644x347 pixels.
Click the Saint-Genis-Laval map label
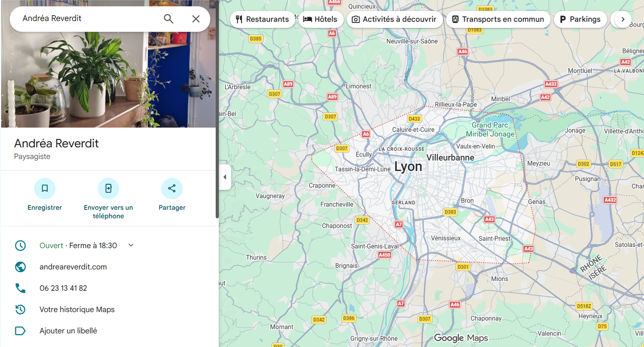(x=375, y=246)
